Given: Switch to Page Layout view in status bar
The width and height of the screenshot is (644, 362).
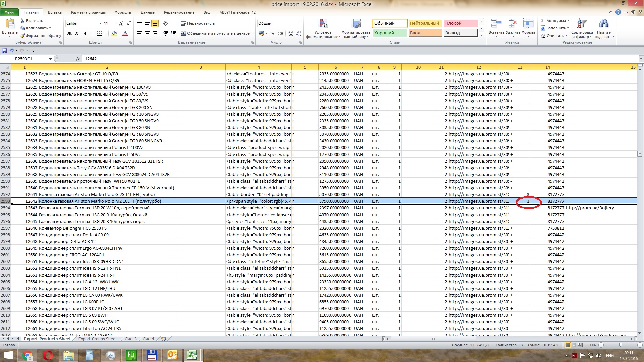Looking at the screenshot, I should click(x=574, y=345).
